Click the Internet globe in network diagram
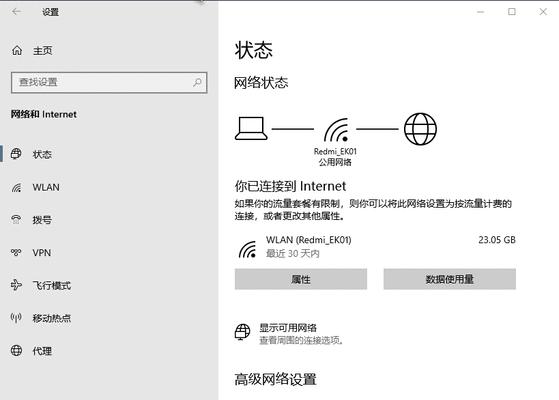This screenshot has height=400, width=559. (420, 129)
